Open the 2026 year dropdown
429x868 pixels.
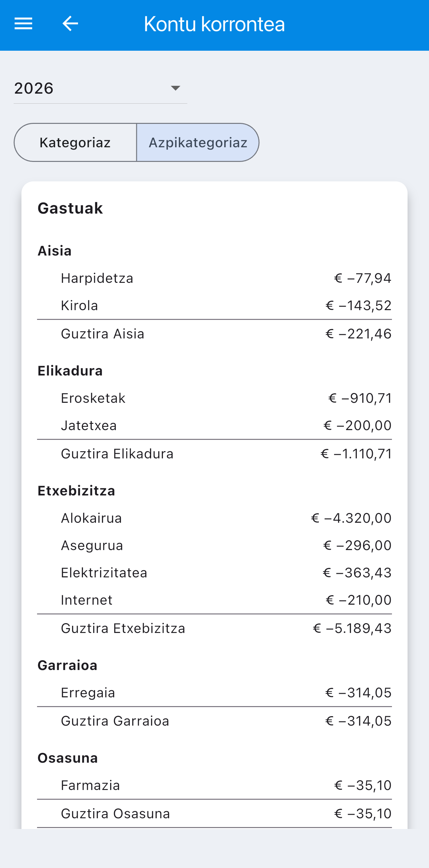click(x=100, y=88)
